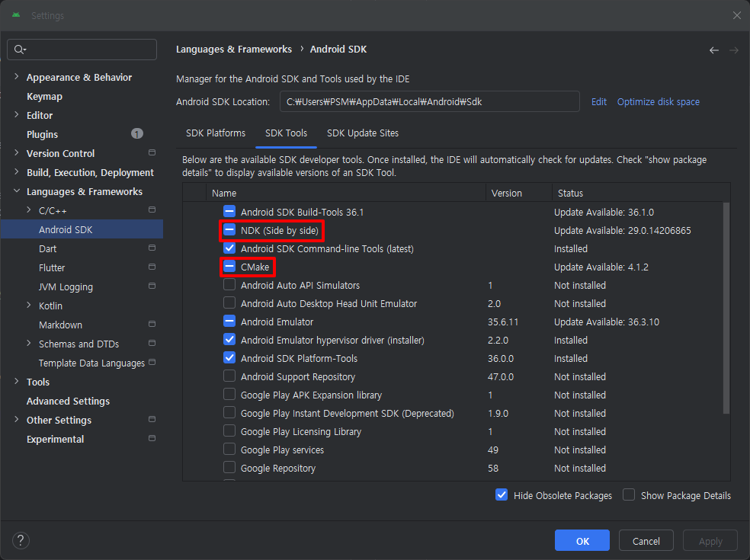
Task: Confirm with the OK button
Action: pos(582,540)
